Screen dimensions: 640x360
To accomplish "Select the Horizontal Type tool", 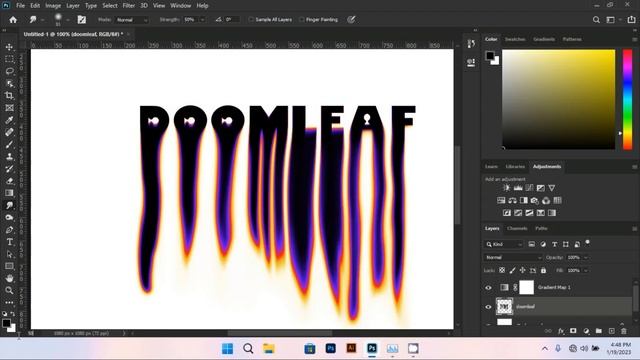I will 9,242.
